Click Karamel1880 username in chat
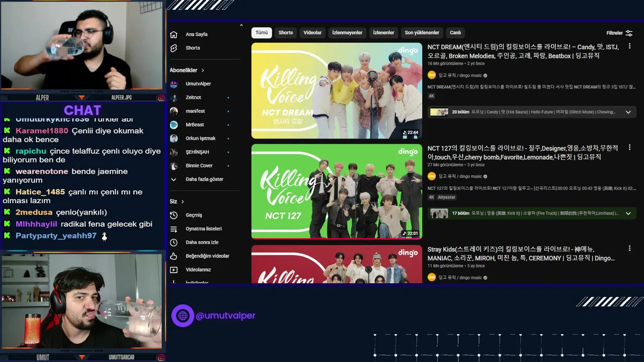 (x=42, y=131)
